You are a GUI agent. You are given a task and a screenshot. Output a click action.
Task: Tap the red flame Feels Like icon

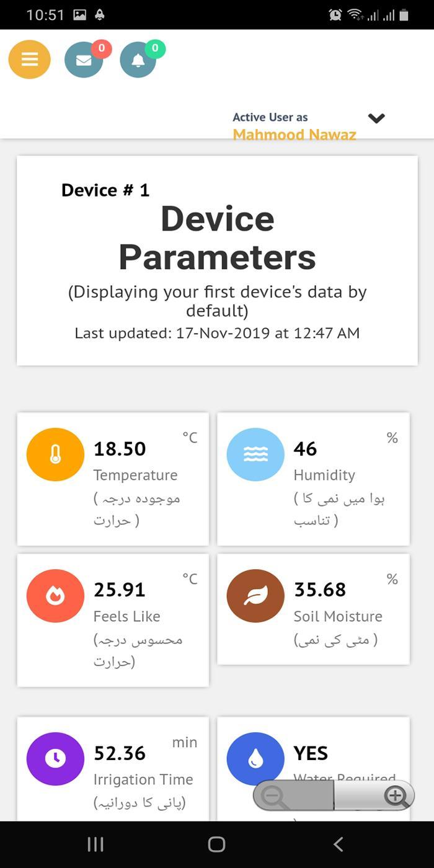tap(55, 596)
